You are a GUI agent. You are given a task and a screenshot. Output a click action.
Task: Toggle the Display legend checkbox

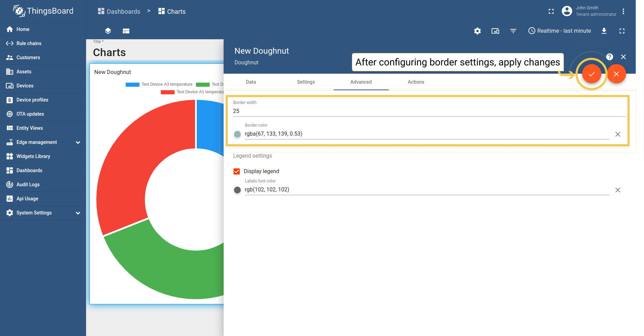click(x=237, y=171)
